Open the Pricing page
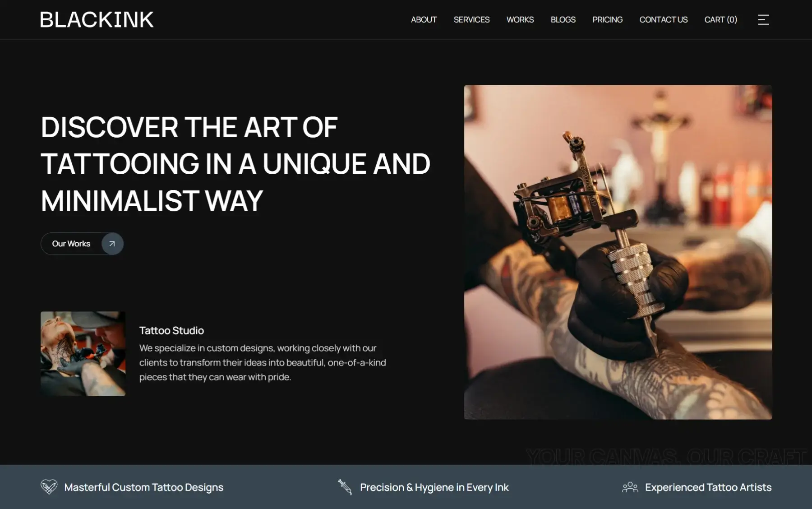 tap(607, 20)
